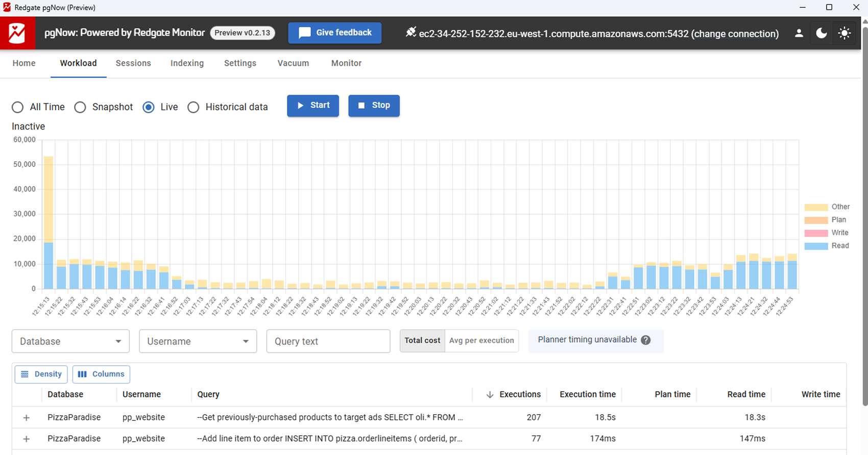Click the Username column header
868x455 pixels.
pyautogui.click(x=141, y=394)
